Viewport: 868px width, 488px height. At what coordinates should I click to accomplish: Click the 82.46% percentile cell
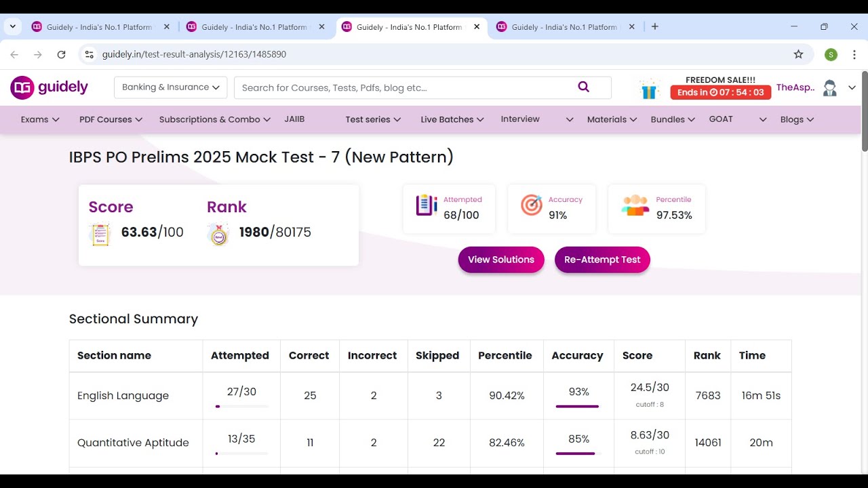coord(507,443)
